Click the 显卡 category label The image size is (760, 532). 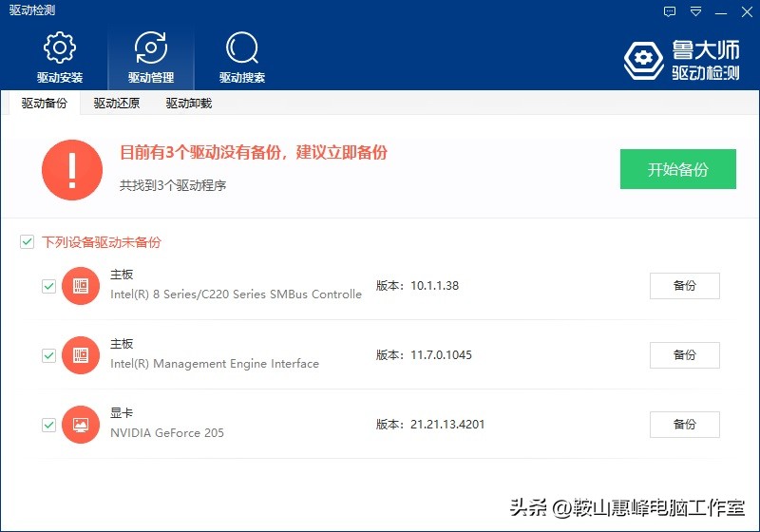click(122, 413)
